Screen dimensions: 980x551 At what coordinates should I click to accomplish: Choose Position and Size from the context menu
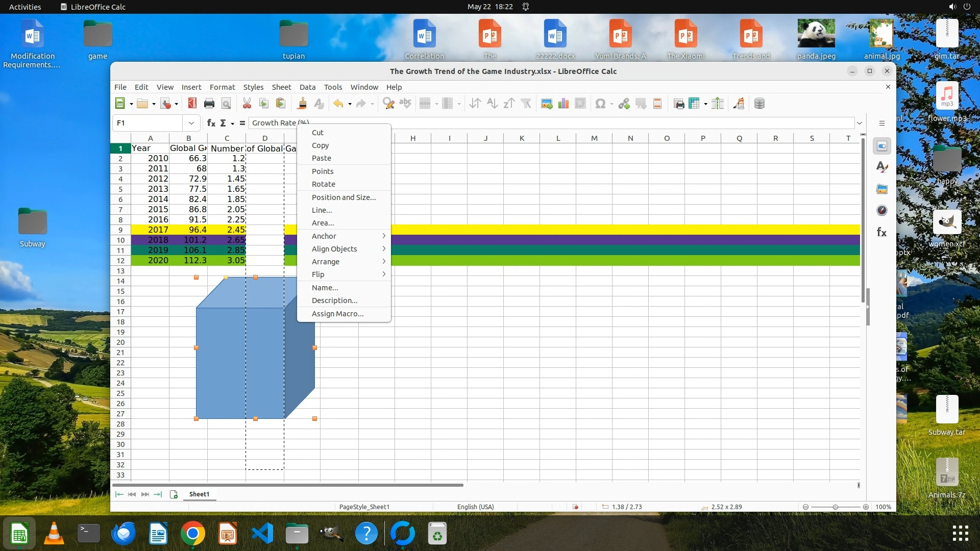[344, 197]
